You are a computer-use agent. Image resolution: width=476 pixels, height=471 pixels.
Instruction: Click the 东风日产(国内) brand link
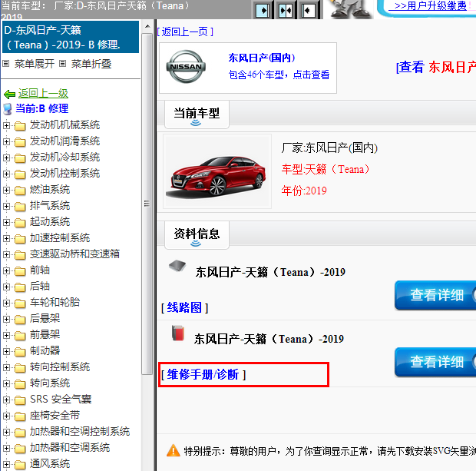pyautogui.click(x=261, y=58)
